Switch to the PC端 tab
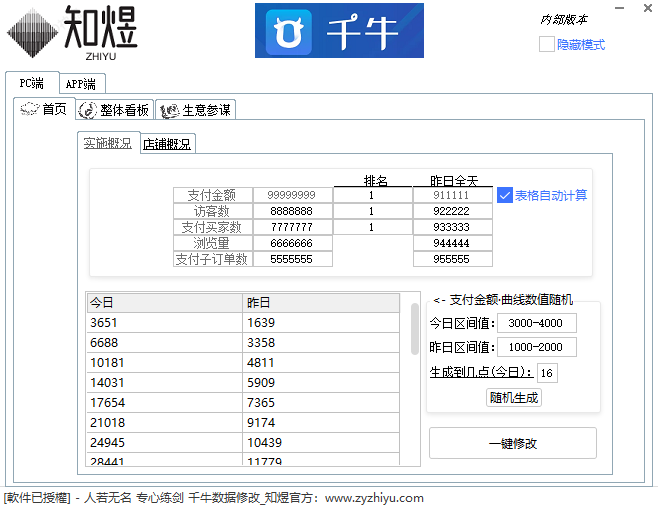 point(31,83)
